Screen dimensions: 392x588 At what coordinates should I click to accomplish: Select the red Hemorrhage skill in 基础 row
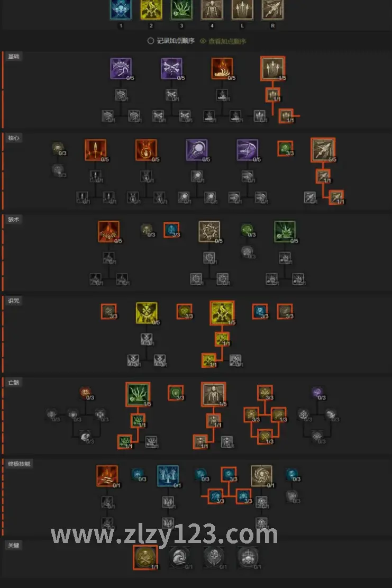pyautogui.click(x=222, y=69)
